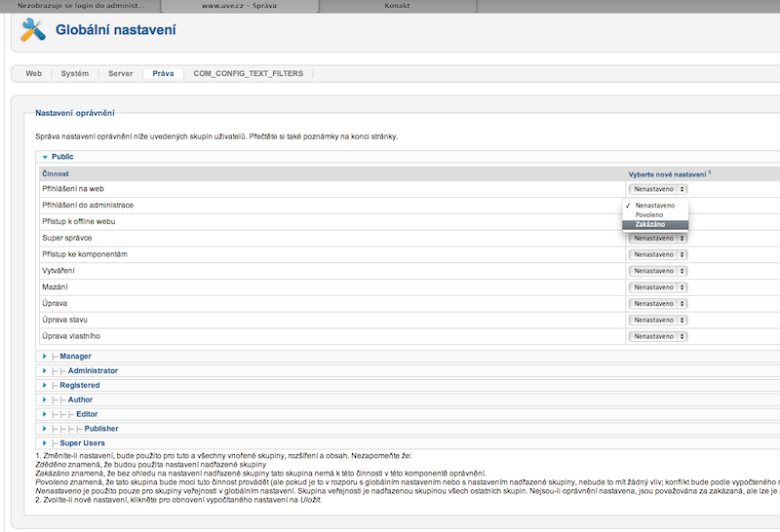This screenshot has height=532, width=780.
Task: Switch to the Web tab
Action: (33, 73)
